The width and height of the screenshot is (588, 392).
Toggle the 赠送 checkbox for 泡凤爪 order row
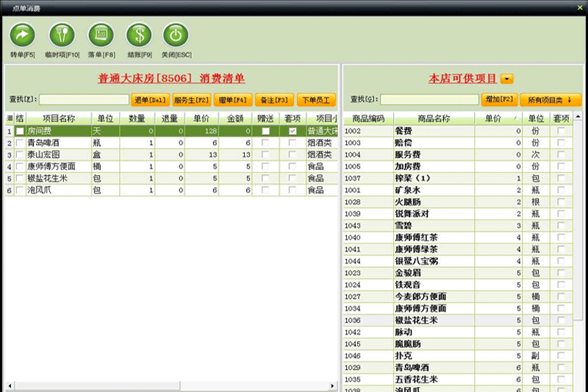(265, 190)
